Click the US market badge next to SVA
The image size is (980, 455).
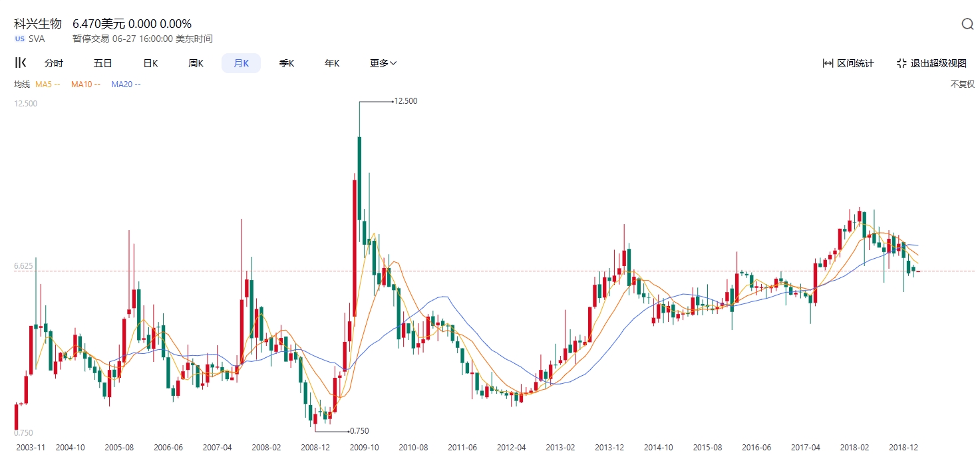pyautogui.click(x=20, y=39)
